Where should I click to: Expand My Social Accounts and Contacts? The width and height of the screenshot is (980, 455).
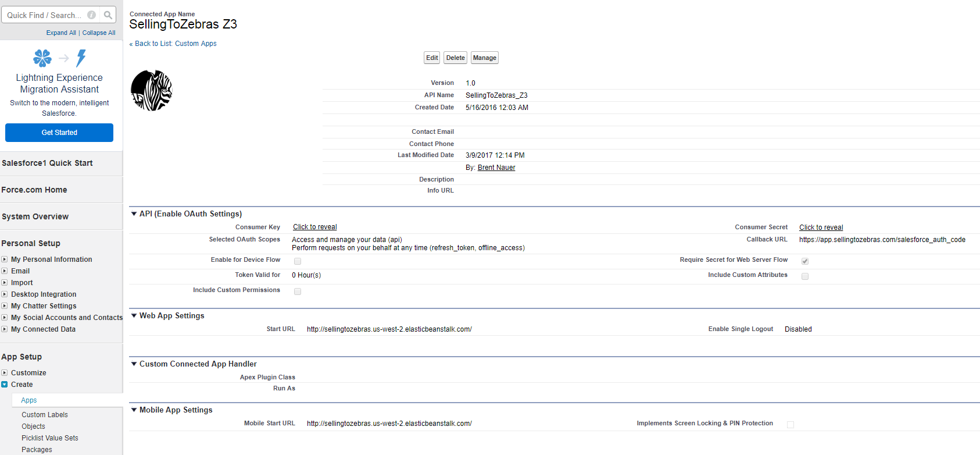5,318
